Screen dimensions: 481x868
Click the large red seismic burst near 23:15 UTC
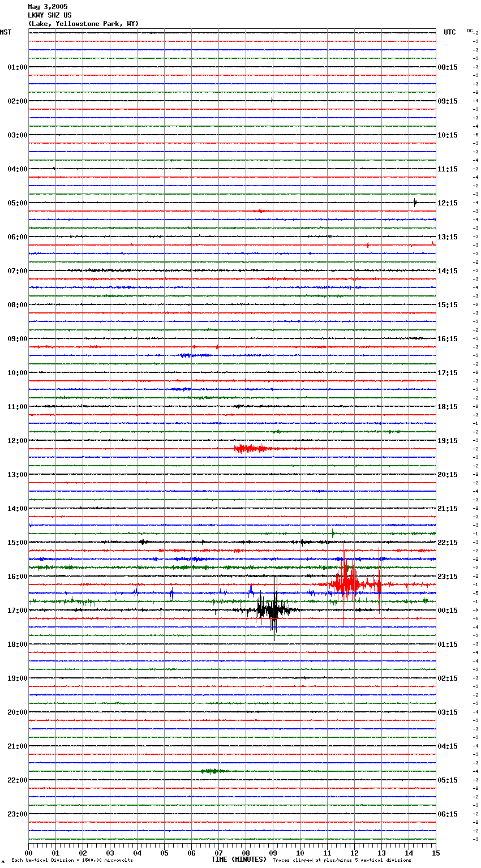point(350,583)
